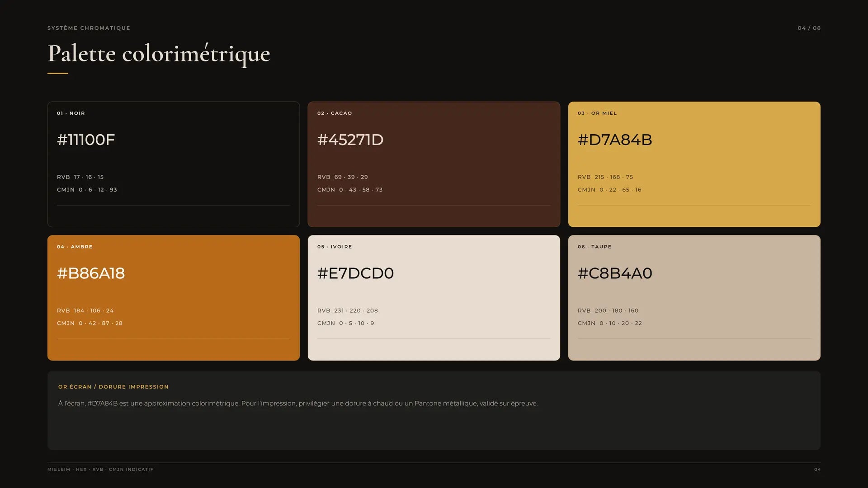Select the 05 · IVOIRE swatch label
868x488 pixels.
335,247
